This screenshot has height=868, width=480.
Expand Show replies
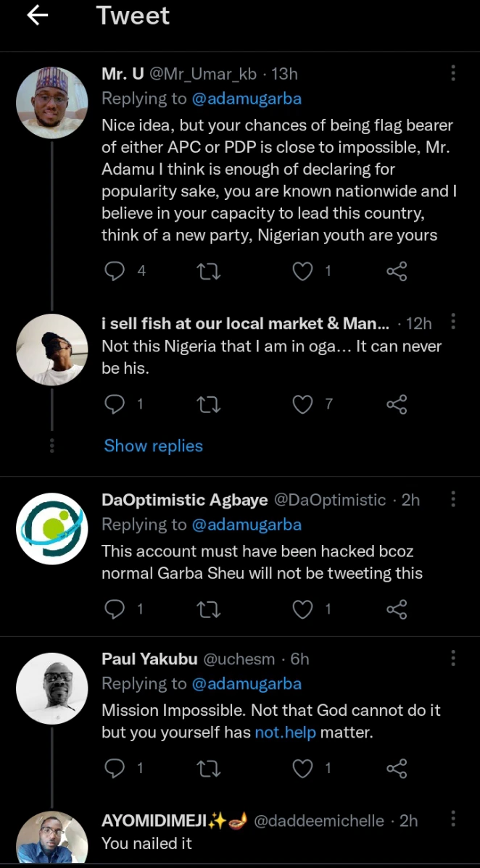coord(153,446)
